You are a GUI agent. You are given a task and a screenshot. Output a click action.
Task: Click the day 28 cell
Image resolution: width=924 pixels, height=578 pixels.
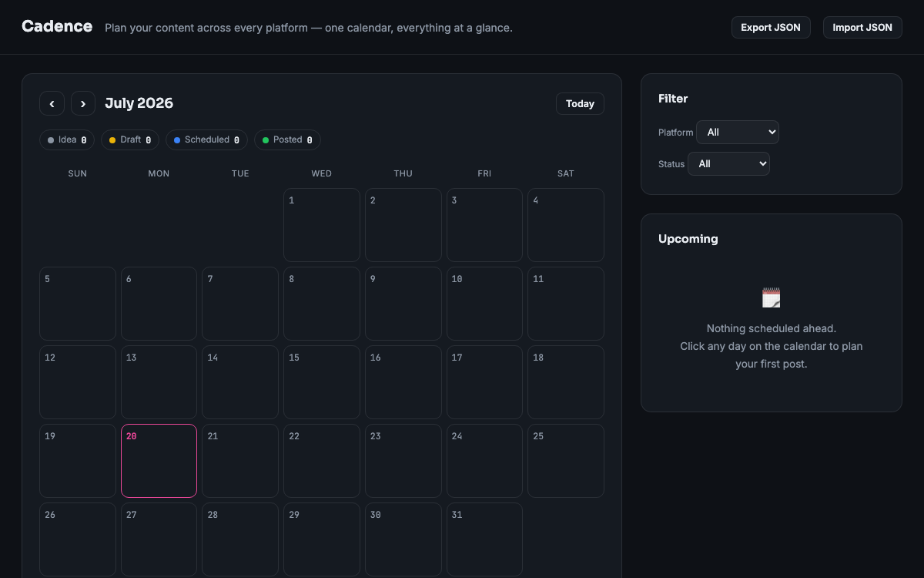240,539
